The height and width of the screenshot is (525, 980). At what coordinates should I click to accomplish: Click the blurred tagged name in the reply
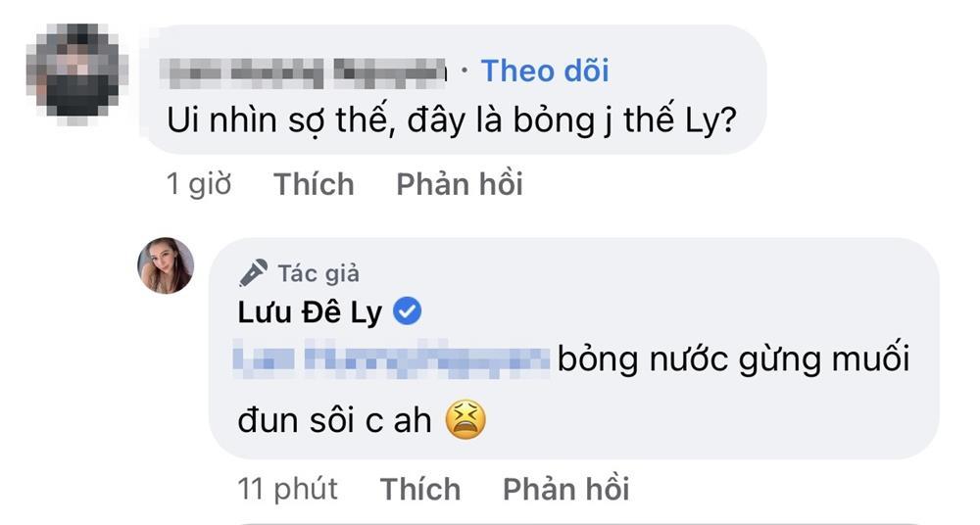pos(392,360)
